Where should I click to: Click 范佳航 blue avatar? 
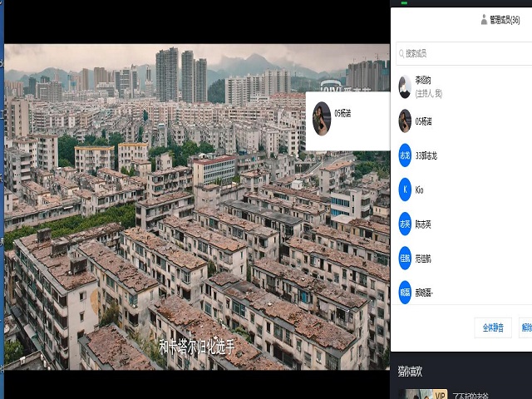(405, 259)
